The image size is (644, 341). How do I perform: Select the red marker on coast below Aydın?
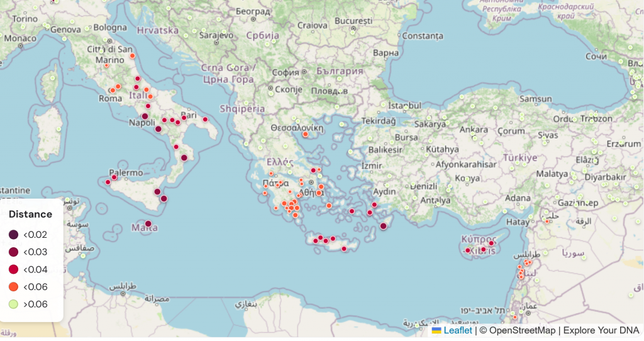pyautogui.click(x=374, y=204)
